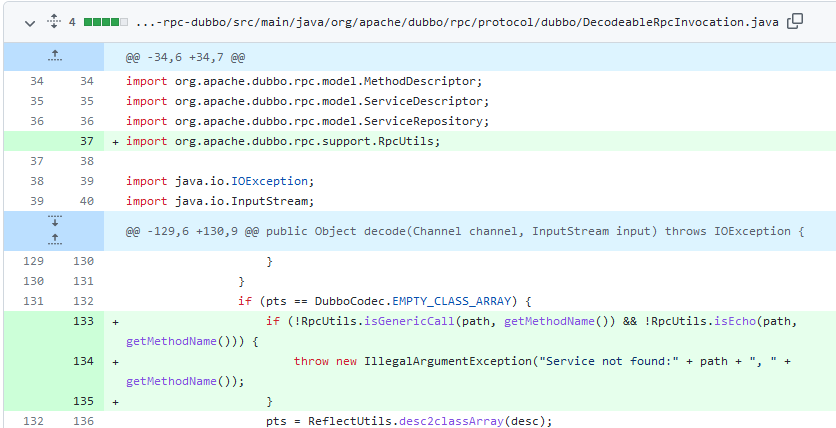Click new line number 135
The image size is (836, 428).
83,401
